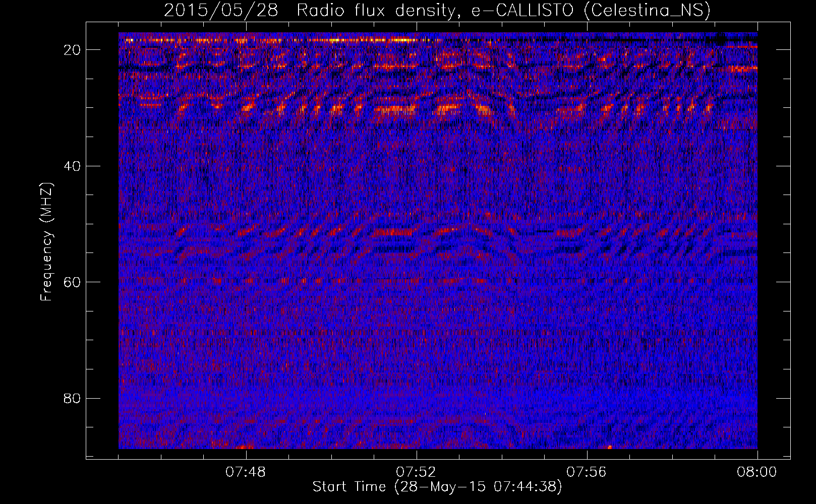Click the 'Frequency (MHZ)' axis label
Viewport: 816px width, 504px height.
pyautogui.click(x=46, y=242)
